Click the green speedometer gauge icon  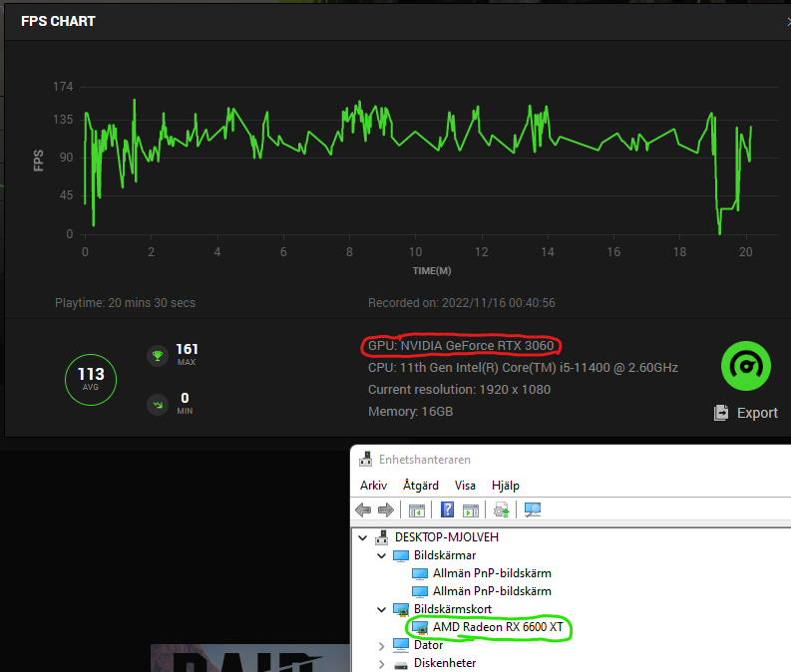tap(745, 366)
